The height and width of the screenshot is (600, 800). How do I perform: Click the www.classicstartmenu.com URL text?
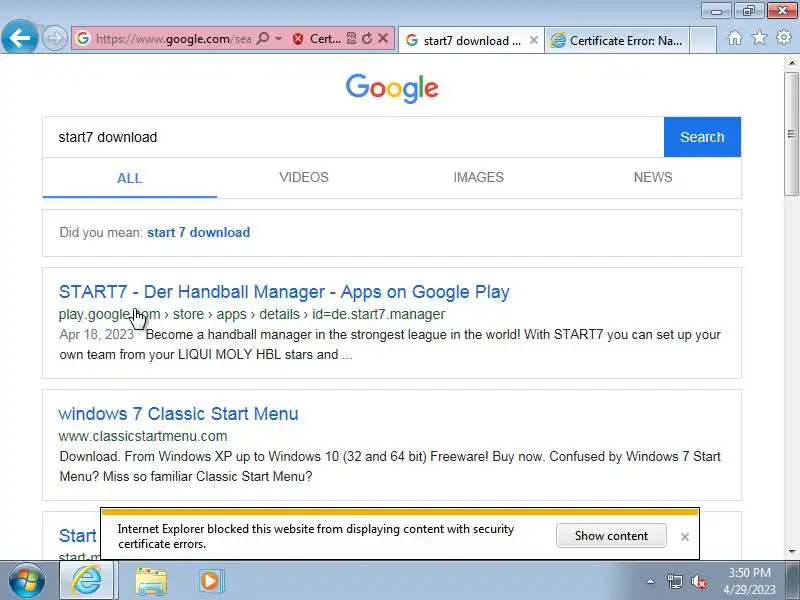pyautogui.click(x=143, y=436)
